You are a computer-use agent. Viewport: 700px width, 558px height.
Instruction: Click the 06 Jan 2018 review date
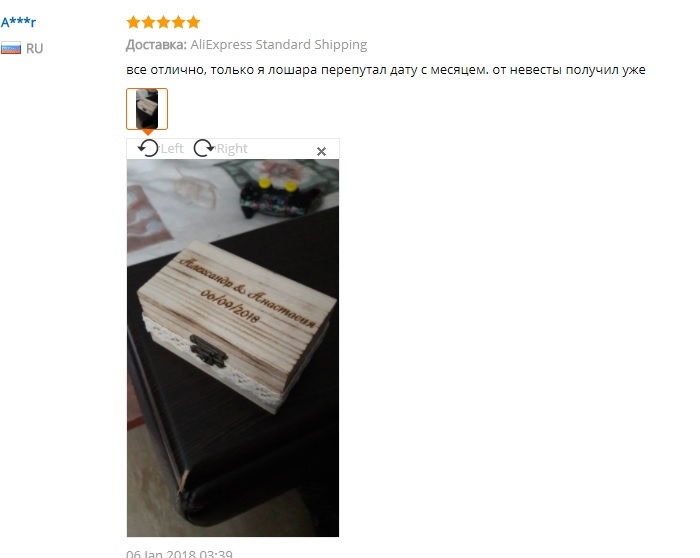tap(179, 554)
